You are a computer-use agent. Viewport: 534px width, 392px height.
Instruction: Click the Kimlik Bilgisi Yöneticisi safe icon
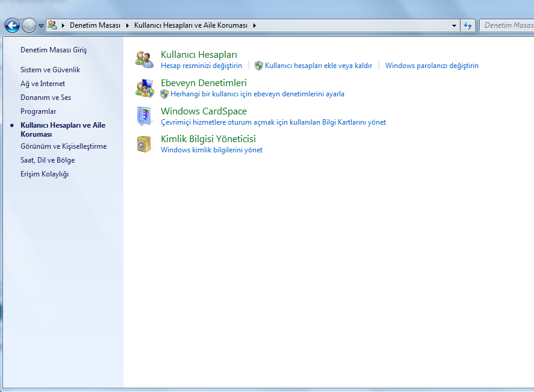[x=144, y=144]
